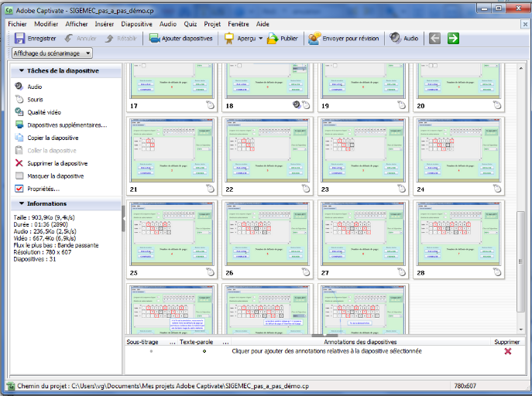
Task: Expand the Aperçu dropdown arrow
Action: pyautogui.click(x=261, y=38)
